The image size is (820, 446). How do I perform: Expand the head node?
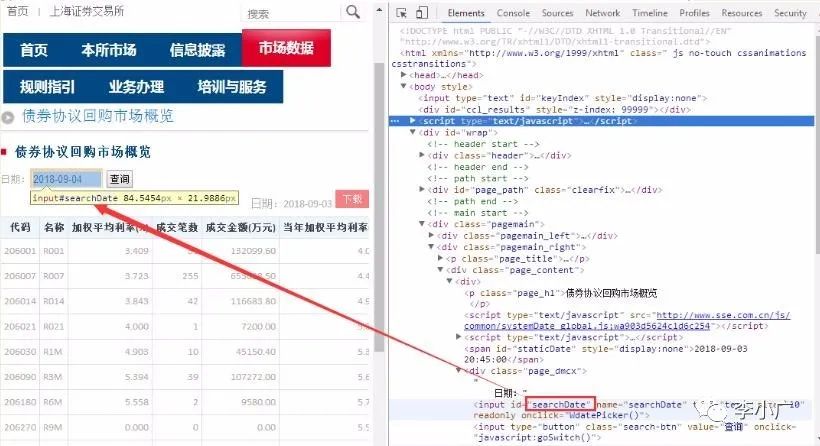(404, 75)
